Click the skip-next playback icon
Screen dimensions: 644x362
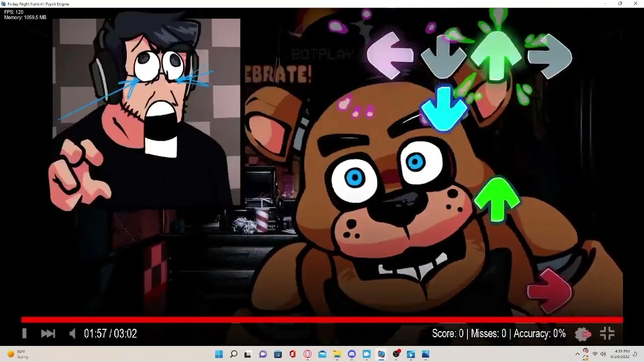click(x=48, y=333)
